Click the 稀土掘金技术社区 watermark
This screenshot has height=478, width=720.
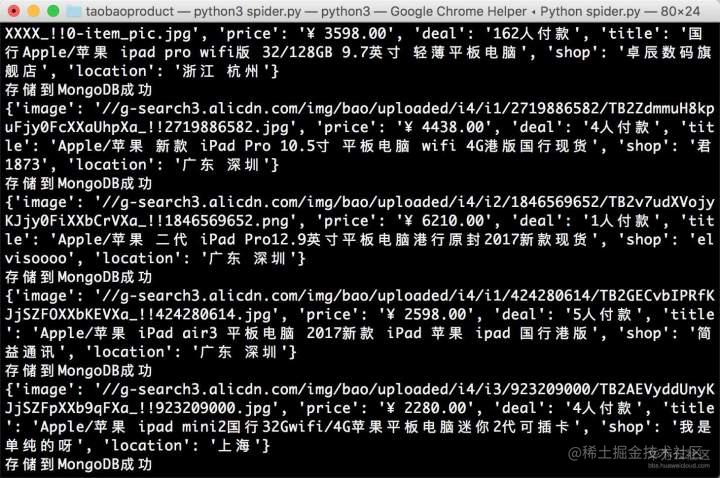tap(639, 453)
